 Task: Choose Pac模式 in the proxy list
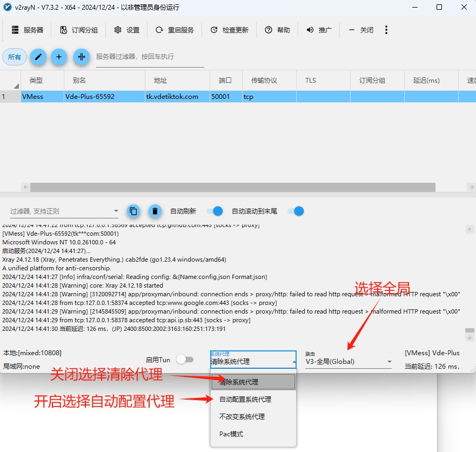tap(231, 434)
